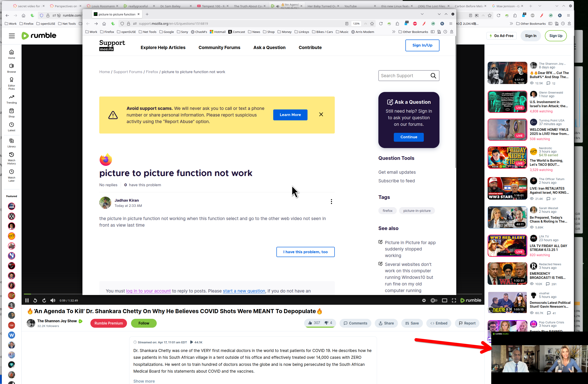Click Learn More in scam warning

click(x=290, y=115)
